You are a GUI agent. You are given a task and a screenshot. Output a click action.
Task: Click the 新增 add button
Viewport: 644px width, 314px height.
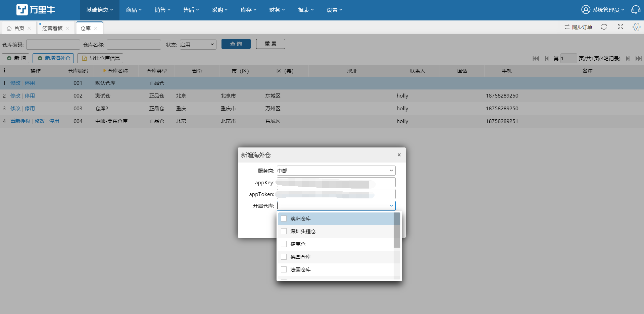[16, 58]
